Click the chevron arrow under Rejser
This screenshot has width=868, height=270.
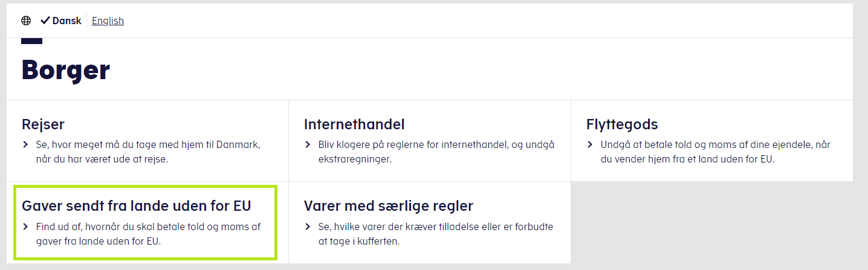[25, 145]
